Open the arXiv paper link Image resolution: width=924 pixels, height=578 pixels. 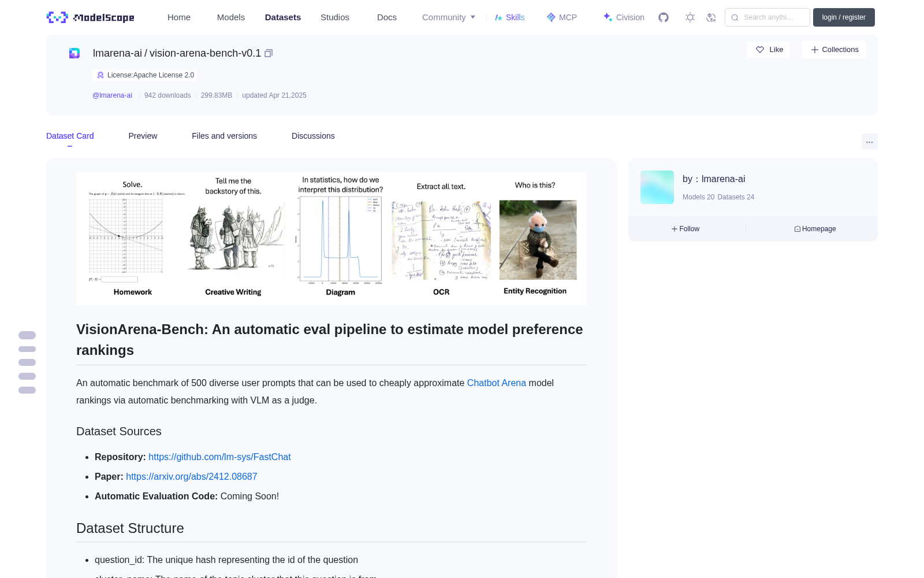[192, 476]
